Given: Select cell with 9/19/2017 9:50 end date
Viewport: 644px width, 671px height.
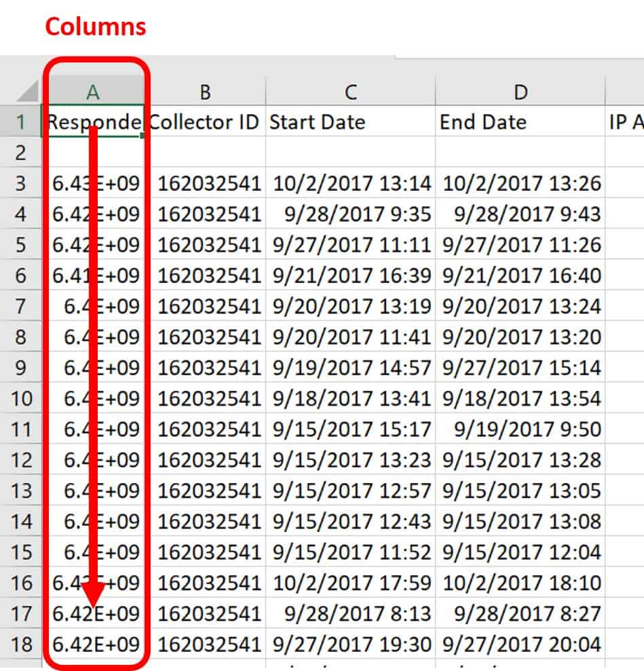Looking at the screenshot, I should pos(520,429).
